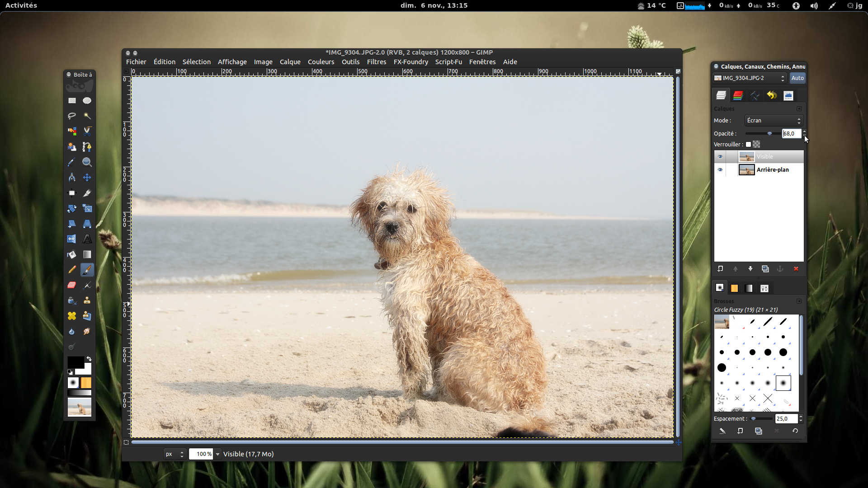Choose the Text tool

87,239
